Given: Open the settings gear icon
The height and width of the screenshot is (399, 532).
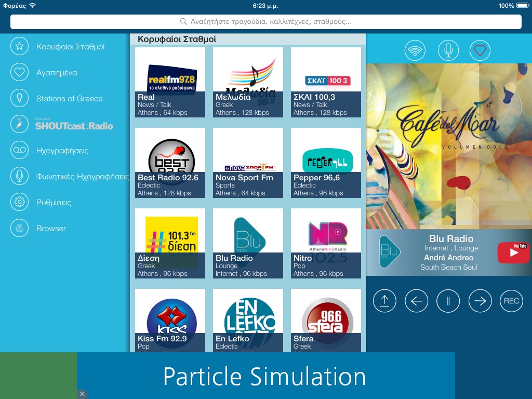Looking at the screenshot, I should coord(19,202).
